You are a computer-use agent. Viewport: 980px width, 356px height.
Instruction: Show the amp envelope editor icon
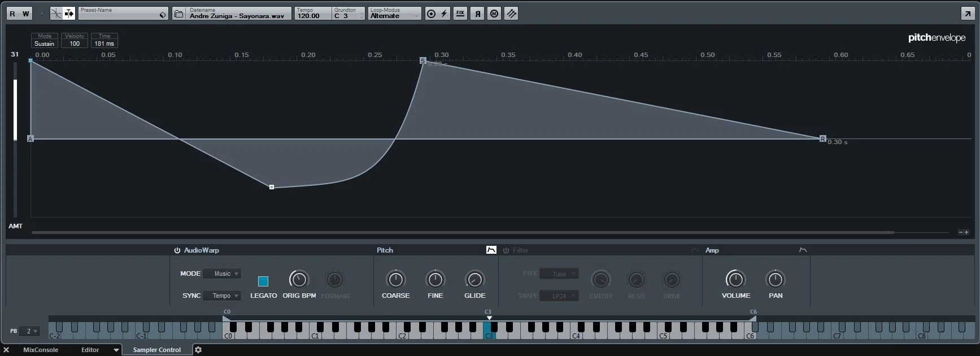[x=803, y=250]
